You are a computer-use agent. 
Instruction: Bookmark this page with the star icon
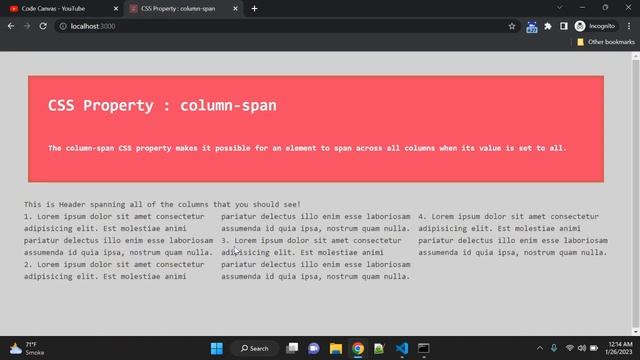pyautogui.click(x=512, y=26)
